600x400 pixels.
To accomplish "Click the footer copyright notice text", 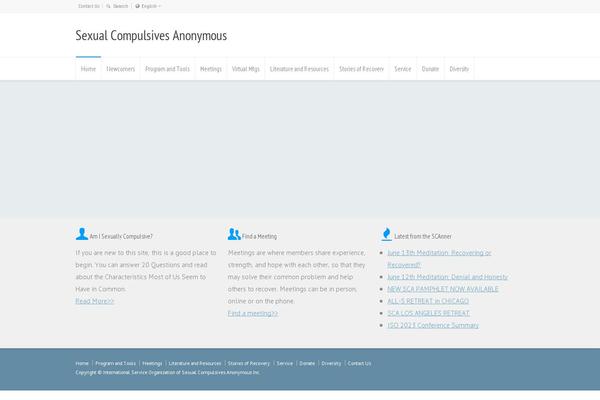I will (168, 372).
